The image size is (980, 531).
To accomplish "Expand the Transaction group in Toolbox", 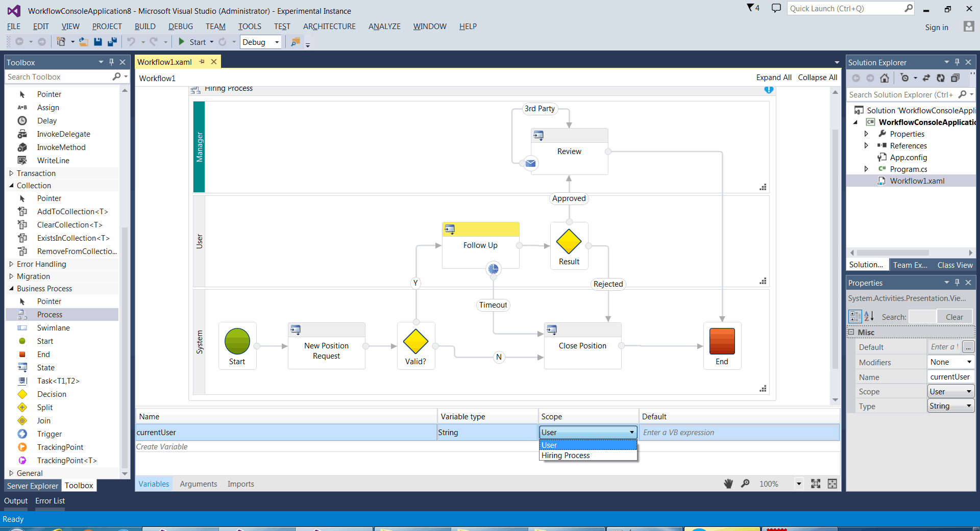I will (11, 173).
